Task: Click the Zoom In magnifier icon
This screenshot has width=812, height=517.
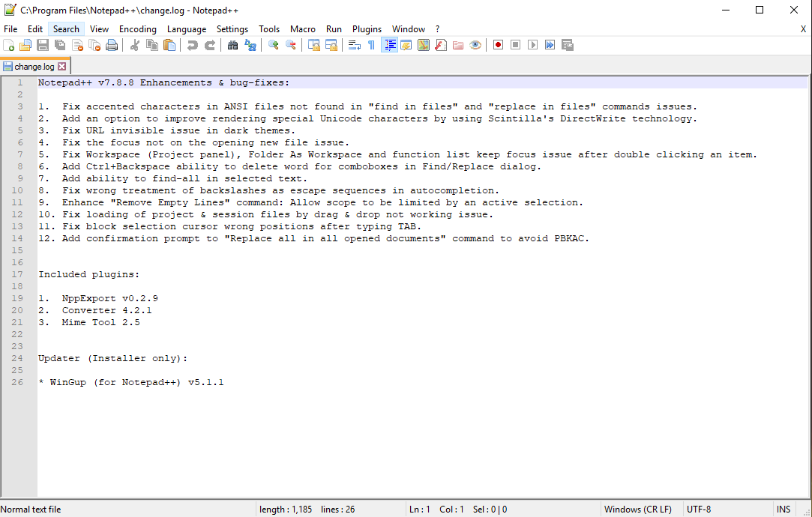Action: (274, 45)
